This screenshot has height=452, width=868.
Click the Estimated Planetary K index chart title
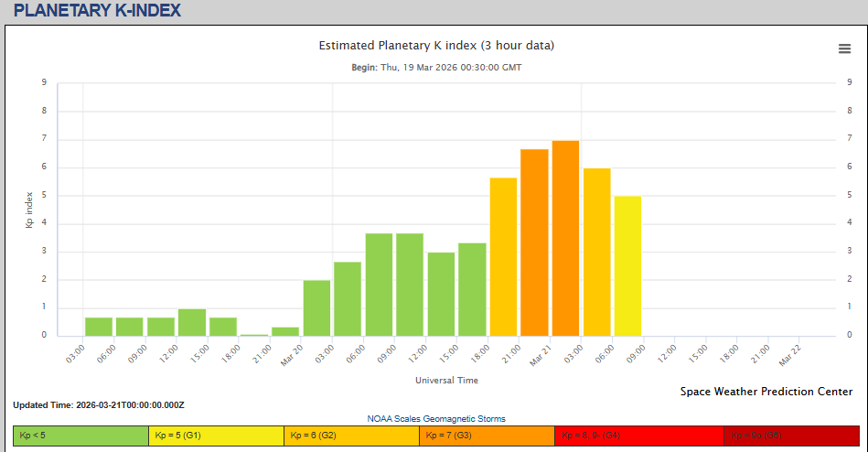pyautogui.click(x=436, y=46)
